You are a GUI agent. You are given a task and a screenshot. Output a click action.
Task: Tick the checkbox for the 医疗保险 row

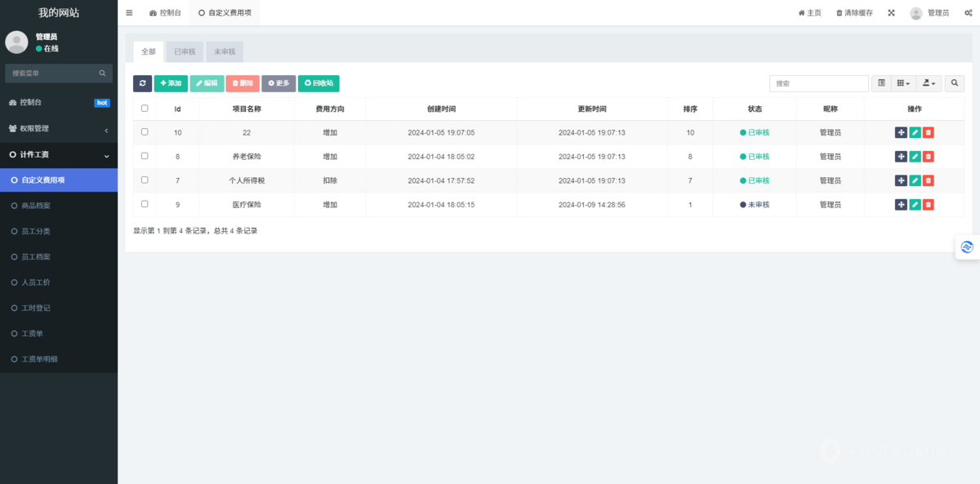pyautogui.click(x=145, y=204)
